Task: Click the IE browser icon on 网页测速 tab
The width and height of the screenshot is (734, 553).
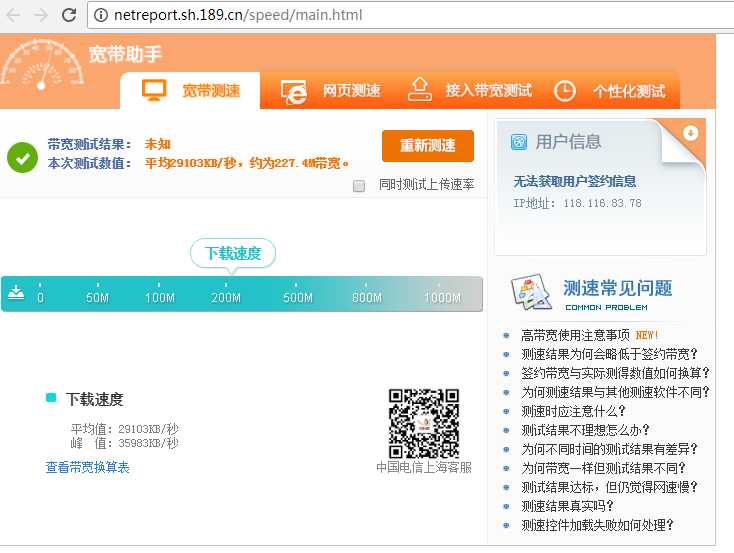Action: (x=294, y=92)
